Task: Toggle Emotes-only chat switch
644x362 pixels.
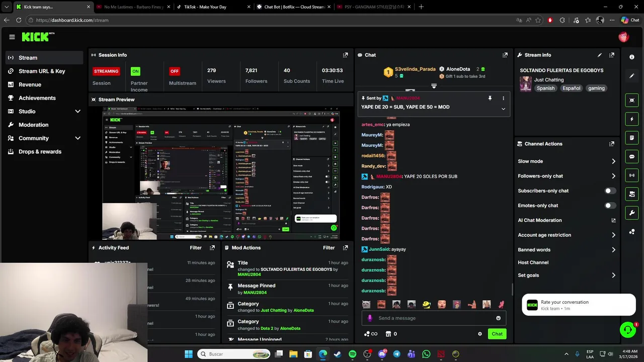Action: click(x=609, y=205)
